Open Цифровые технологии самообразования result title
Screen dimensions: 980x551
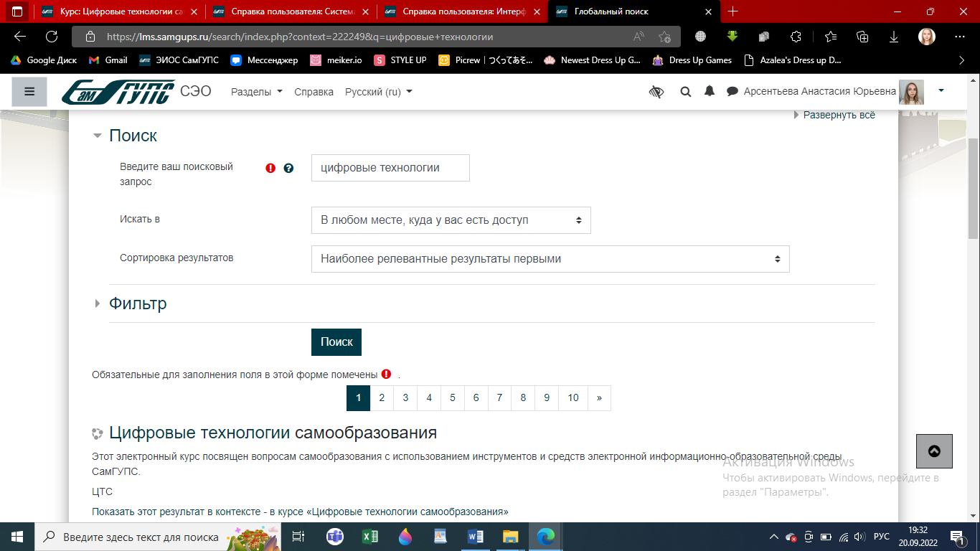[x=273, y=433]
